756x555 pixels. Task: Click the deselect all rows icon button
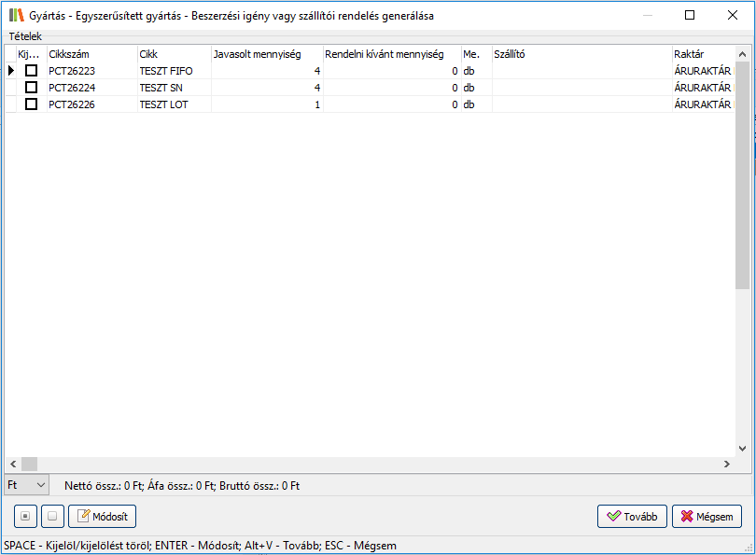click(x=53, y=516)
